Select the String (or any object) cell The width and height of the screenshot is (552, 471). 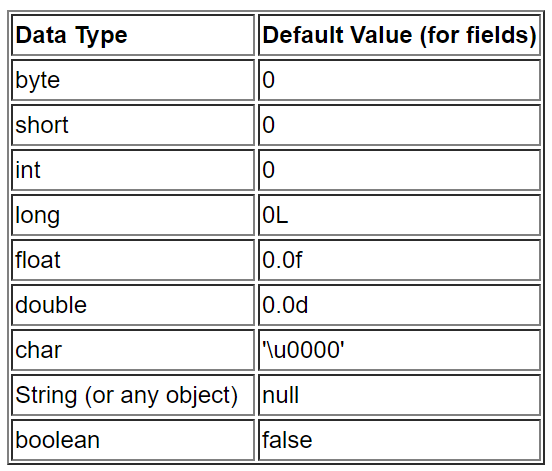[x=133, y=395]
